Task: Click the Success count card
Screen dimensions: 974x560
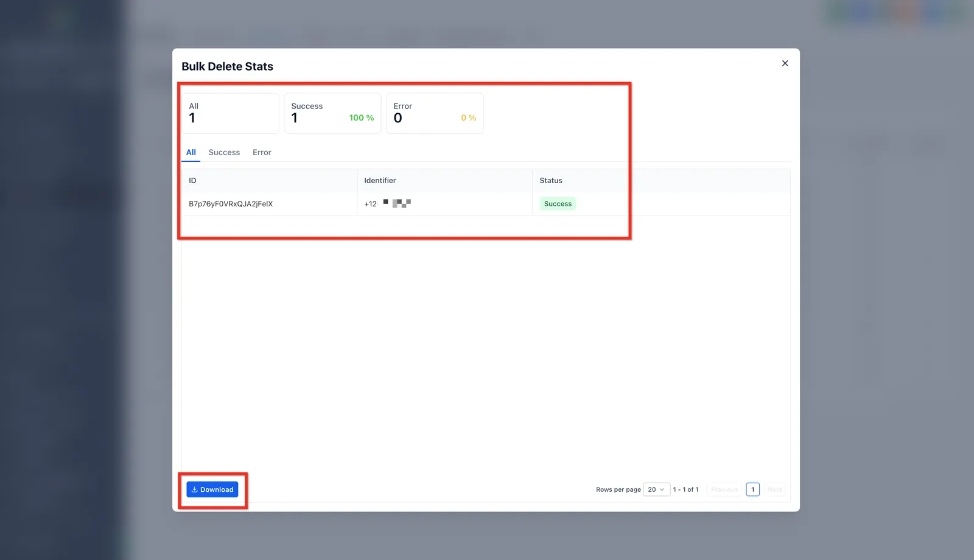Action: pos(332,113)
